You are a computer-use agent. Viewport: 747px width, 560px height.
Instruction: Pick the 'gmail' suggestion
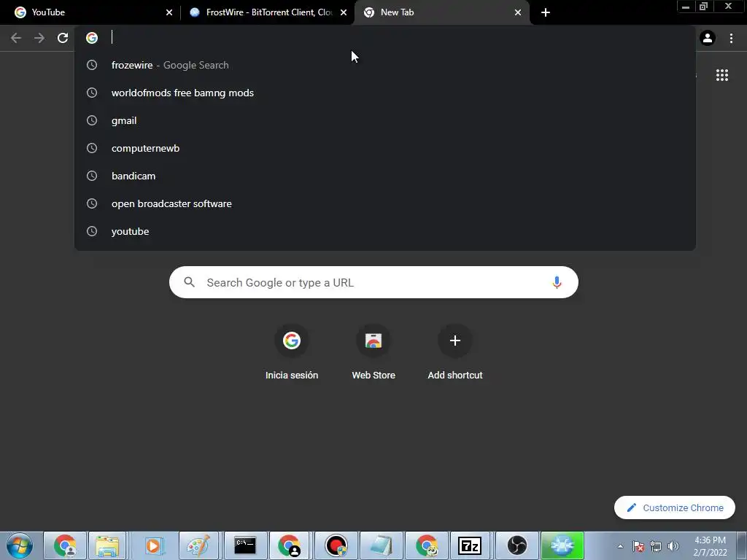(385, 120)
